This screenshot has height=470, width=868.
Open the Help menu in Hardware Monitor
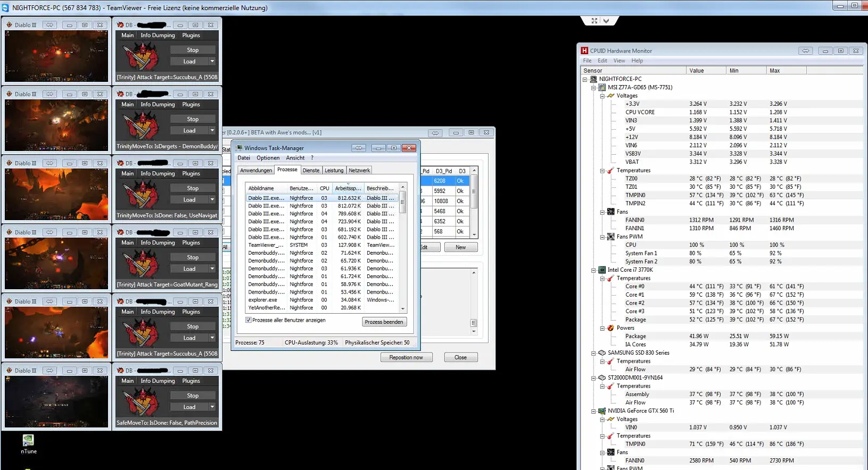pyautogui.click(x=637, y=61)
